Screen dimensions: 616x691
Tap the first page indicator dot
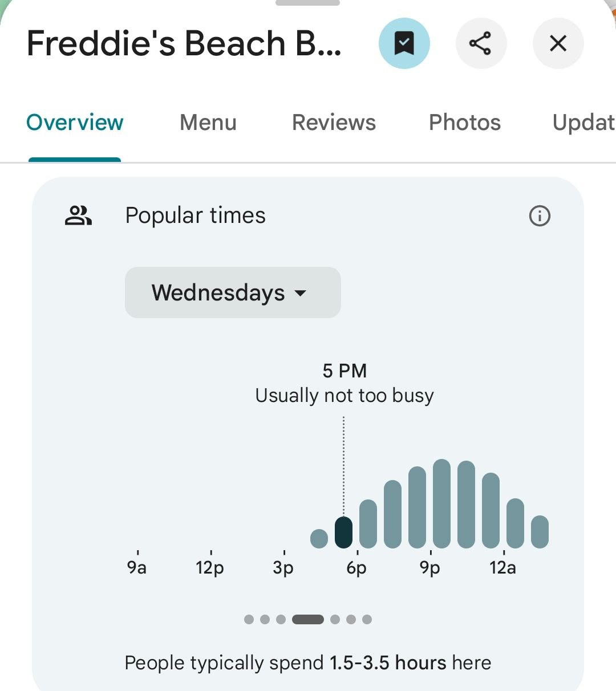pos(249,619)
